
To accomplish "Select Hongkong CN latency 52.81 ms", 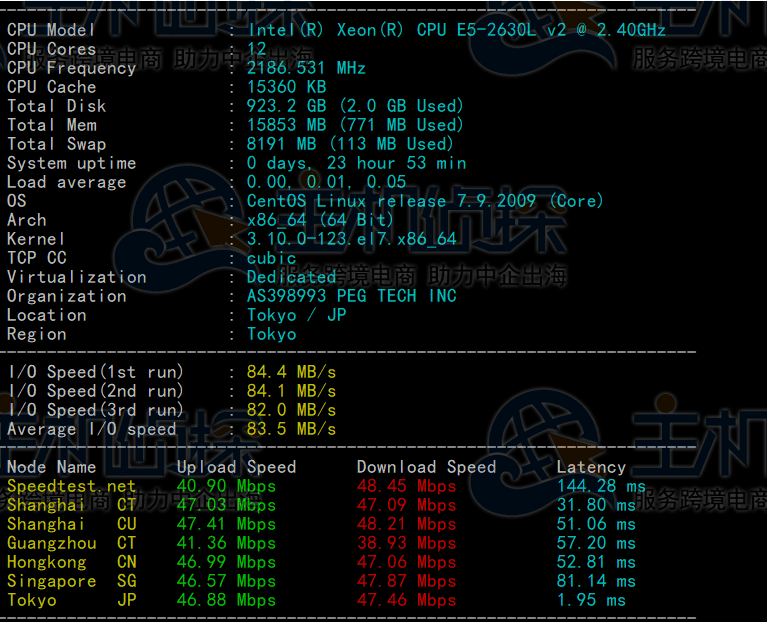I will (596, 562).
